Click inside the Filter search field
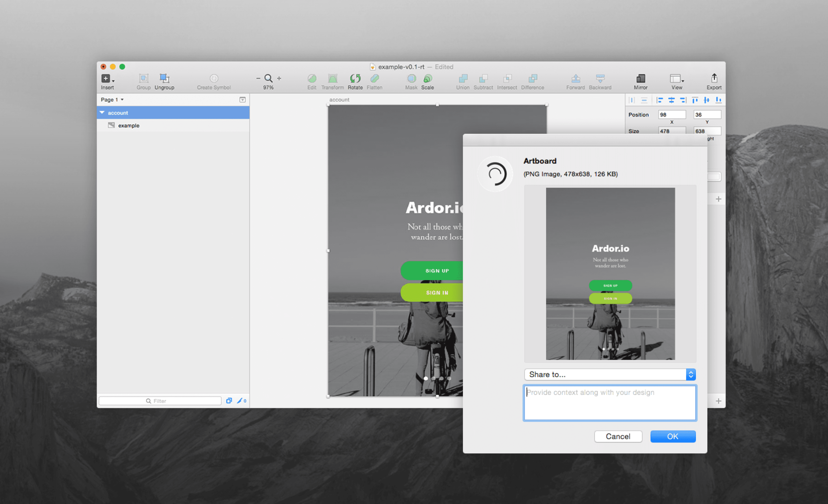The image size is (828, 504). tap(160, 400)
